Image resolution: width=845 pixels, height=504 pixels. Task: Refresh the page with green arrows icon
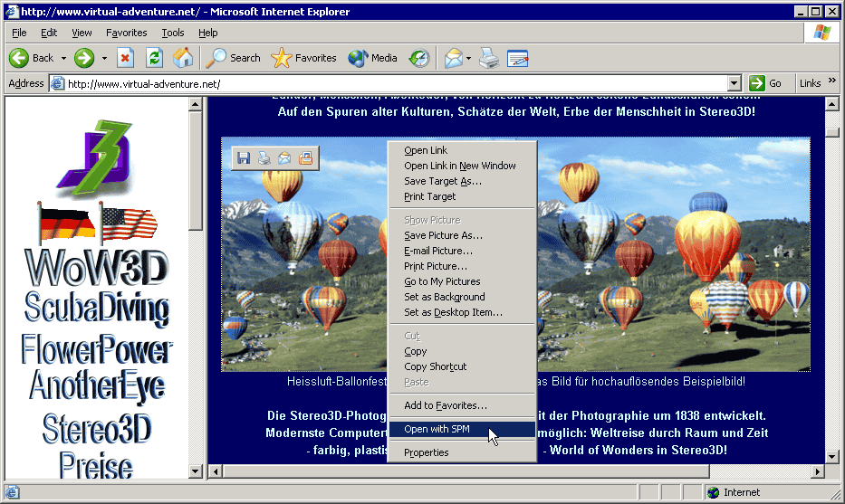tap(155, 58)
